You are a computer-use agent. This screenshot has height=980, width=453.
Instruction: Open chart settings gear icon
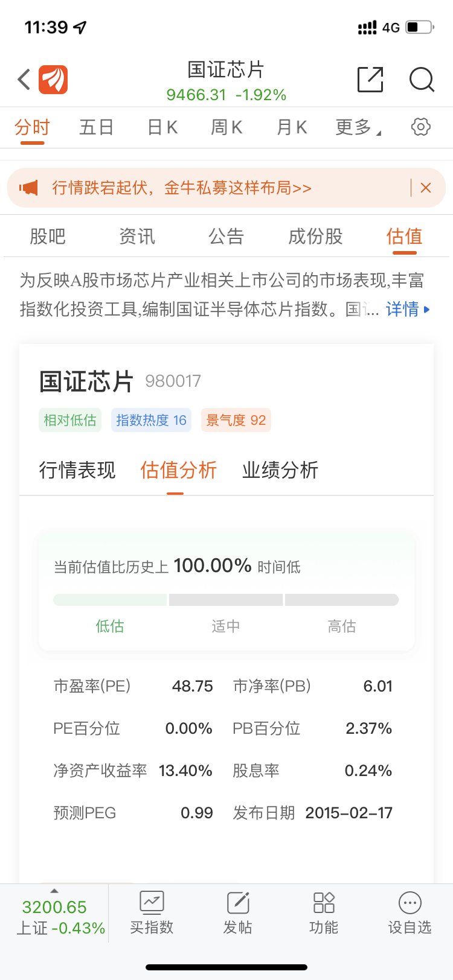coord(420,127)
